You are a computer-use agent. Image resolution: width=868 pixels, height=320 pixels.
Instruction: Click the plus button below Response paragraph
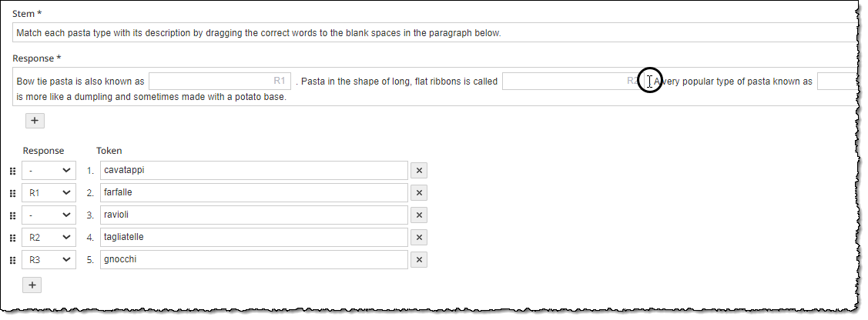click(35, 121)
